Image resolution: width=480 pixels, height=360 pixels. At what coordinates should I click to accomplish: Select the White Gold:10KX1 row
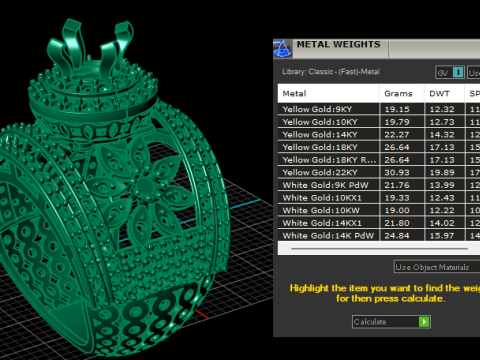(x=379, y=198)
